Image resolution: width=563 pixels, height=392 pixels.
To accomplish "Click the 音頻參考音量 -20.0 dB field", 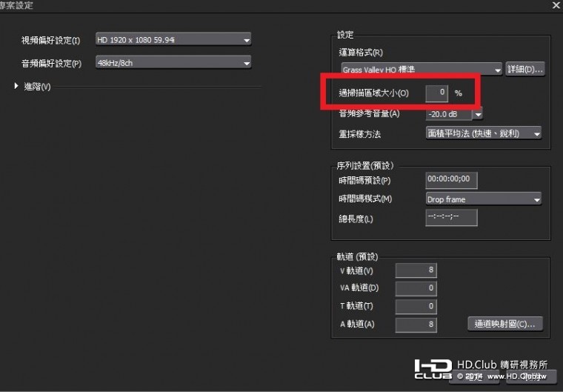I will pos(448,114).
